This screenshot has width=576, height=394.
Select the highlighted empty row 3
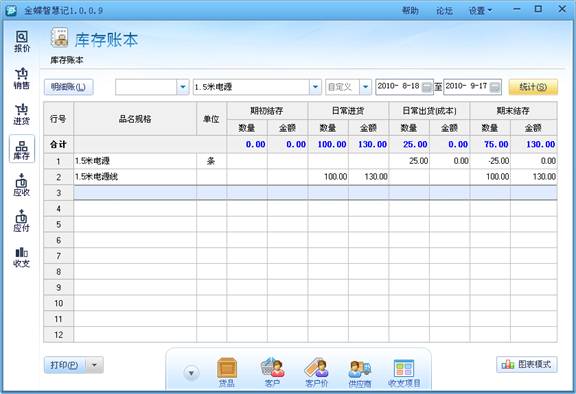[x=315, y=193]
